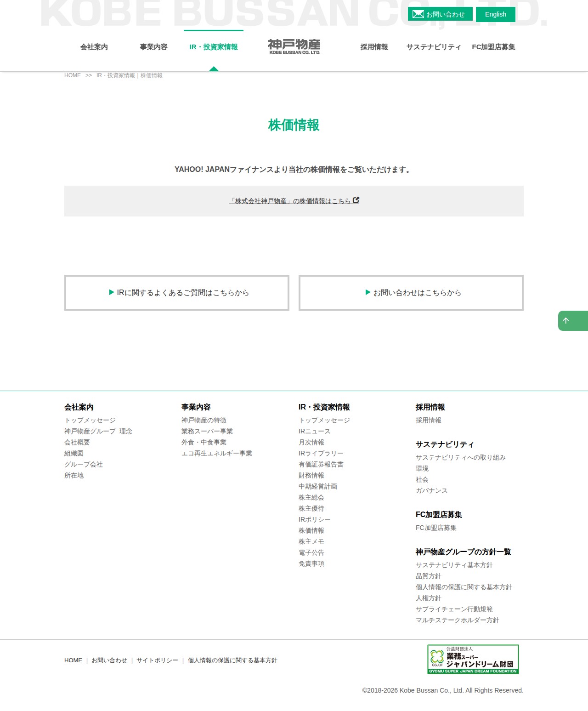Click footer 環境 link

click(422, 468)
